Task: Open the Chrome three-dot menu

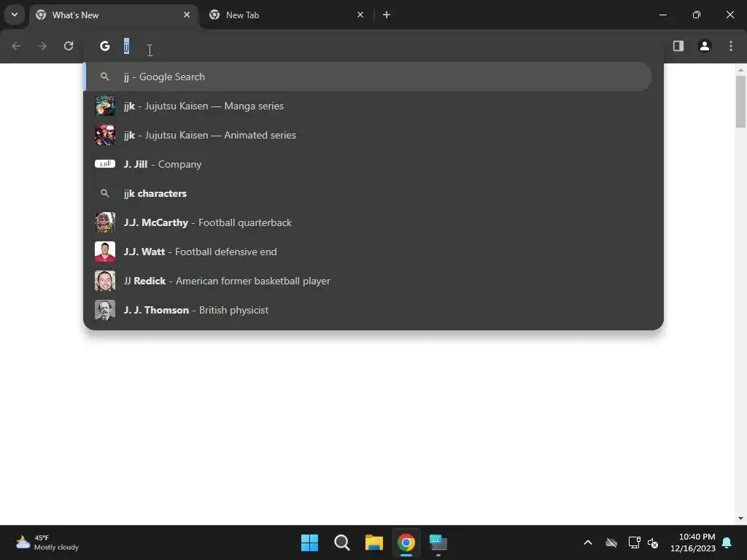Action: pyautogui.click(x=731, y=46)
